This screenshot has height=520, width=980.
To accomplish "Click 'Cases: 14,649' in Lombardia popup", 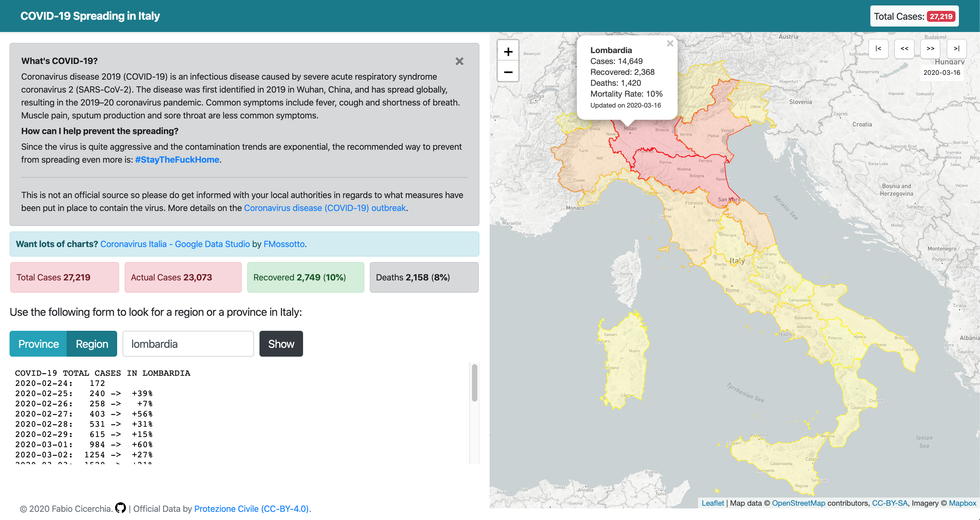I will pyautogui.click(x=616, y=61).
